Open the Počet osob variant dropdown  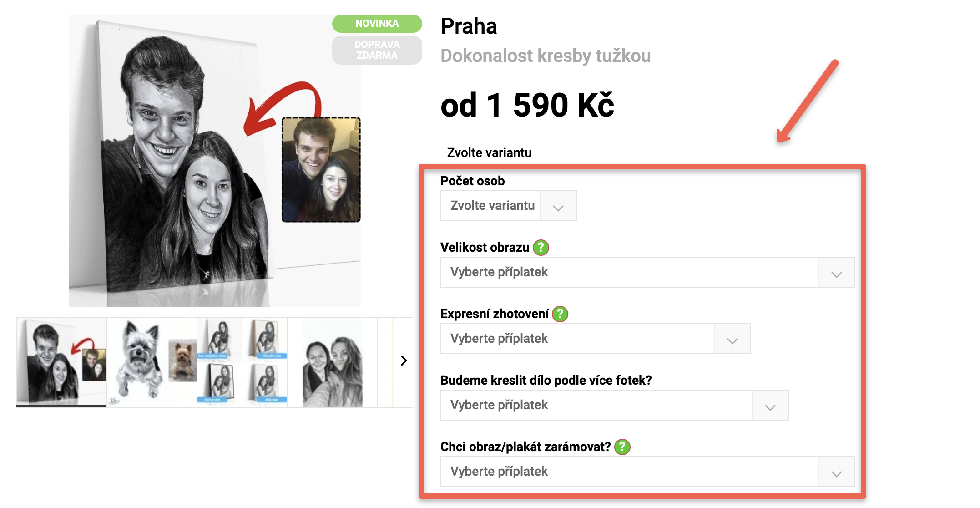tap(508, 206)
